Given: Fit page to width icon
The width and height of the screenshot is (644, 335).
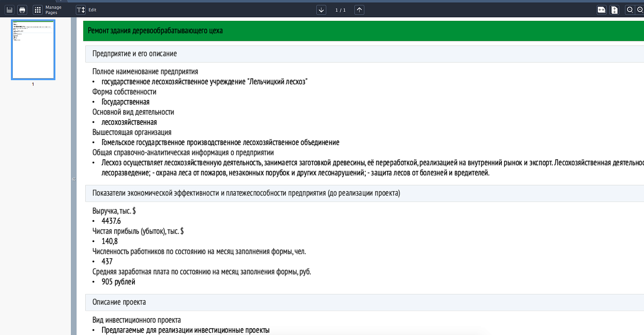Looking at the screenshot, I should pyautogui.click(x=602, y=10).
